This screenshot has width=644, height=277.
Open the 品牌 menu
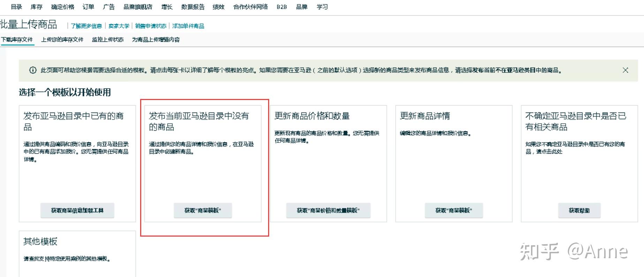click(x=302, y=7)
